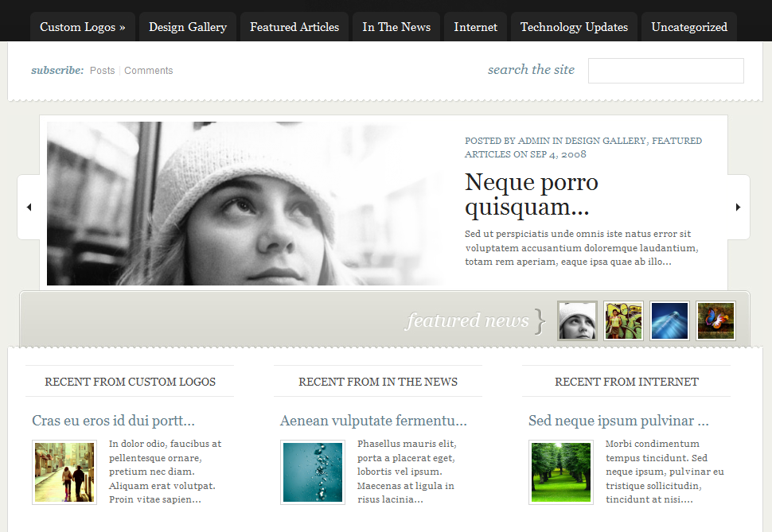772x532 pixels.
Task: Open the Custom Logos menu
Action: click(82, 27)
